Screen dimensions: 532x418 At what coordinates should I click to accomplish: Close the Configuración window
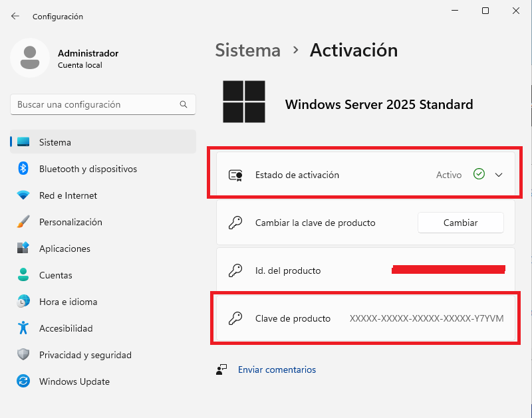click(516, 11)
